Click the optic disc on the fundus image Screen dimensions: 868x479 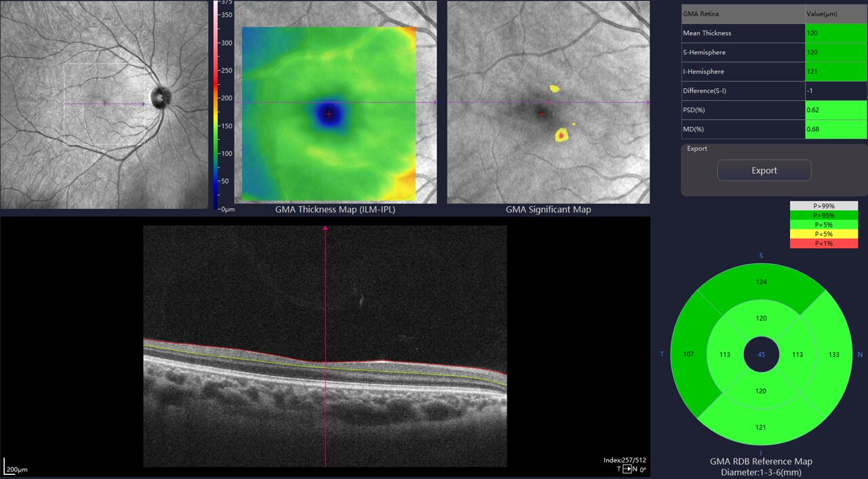coord(161,98)
